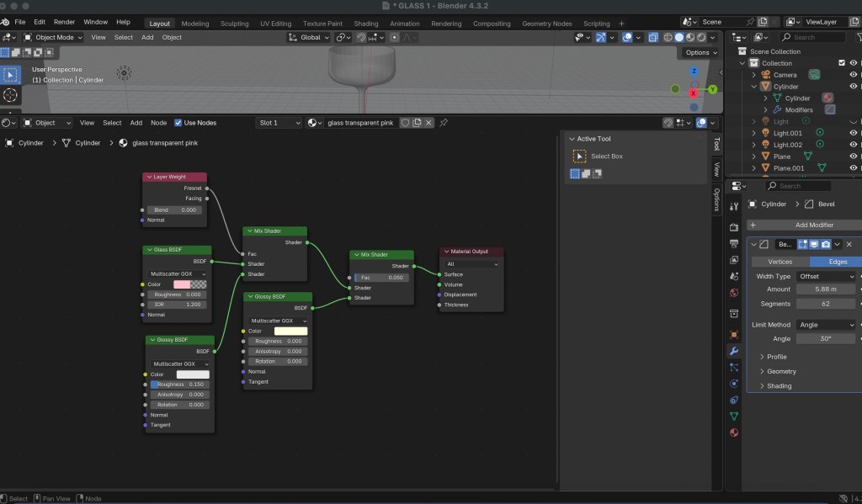Hide the Camera in the outliner
Image resolution: width=862 pixels, height=504 pixels.
[854, 75]
